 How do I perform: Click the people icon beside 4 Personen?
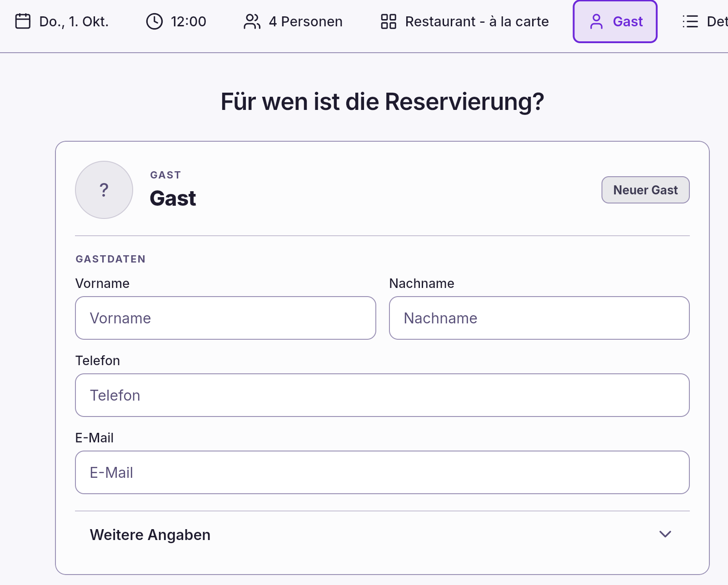click(x=252, y=21)
